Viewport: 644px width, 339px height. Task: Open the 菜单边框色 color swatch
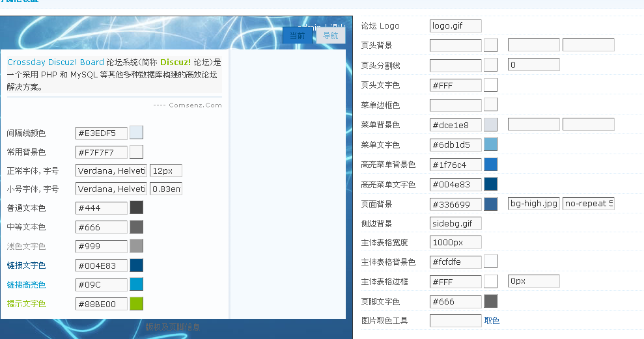point(490,104)
